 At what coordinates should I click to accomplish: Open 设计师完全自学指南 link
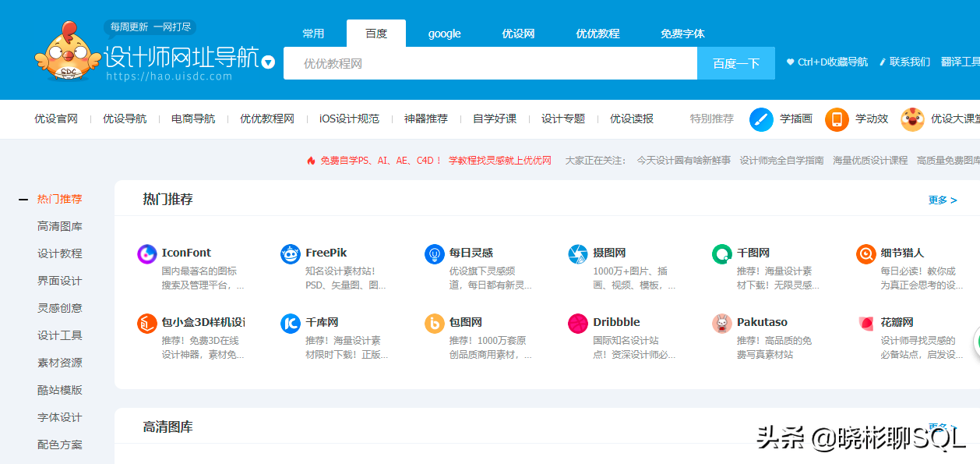click(781, 161)
